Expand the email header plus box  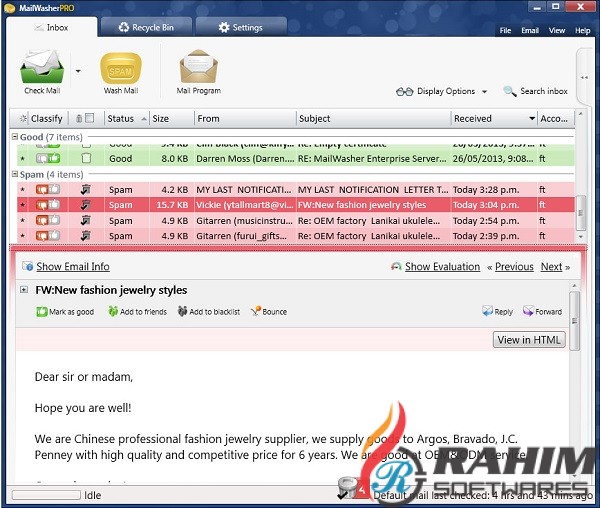point(24,290)
